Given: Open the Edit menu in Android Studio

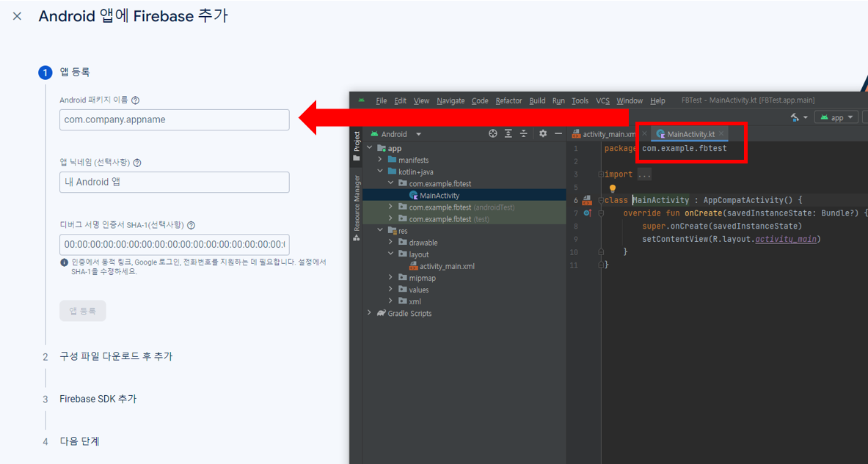Looking at the screenshot, I should click(400, 100).
